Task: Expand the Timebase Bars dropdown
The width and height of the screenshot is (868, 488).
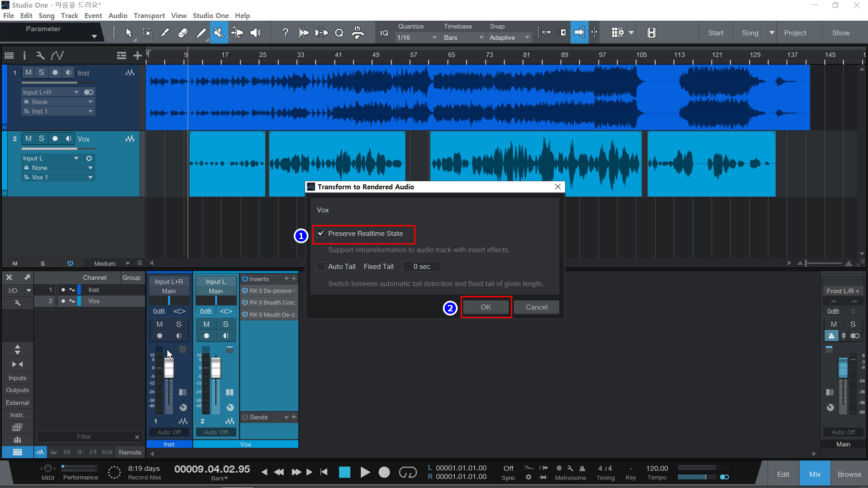Action: point(463,38)
